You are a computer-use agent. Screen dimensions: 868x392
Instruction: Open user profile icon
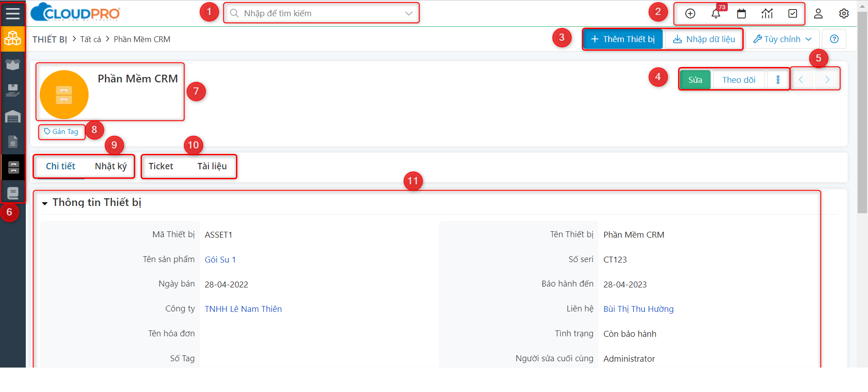[x=818, y=14]
